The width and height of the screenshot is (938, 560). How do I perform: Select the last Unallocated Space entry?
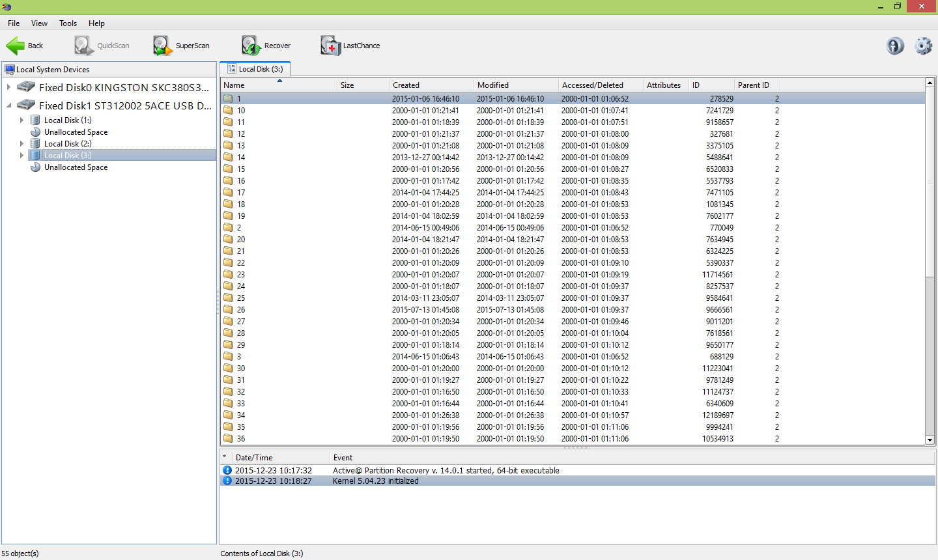[76, 167]
